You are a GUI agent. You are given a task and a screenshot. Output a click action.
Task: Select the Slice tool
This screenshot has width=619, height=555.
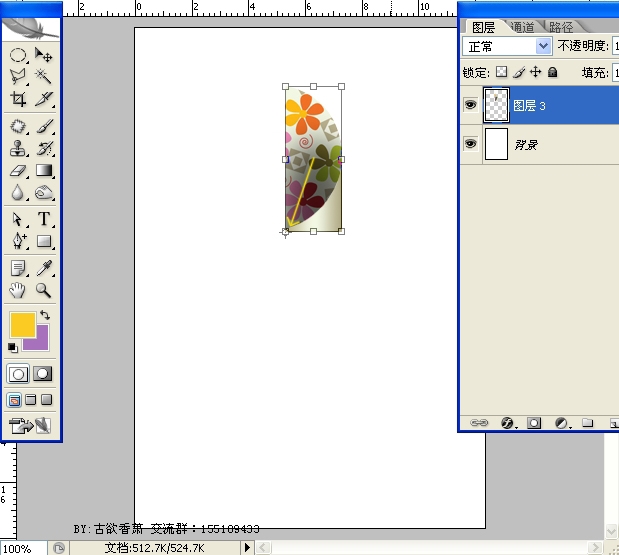pos(43,99)
